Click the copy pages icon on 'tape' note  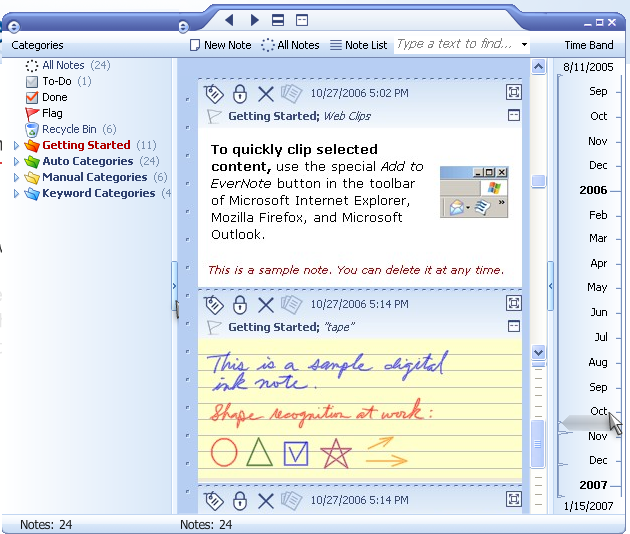tap(291, 305)
